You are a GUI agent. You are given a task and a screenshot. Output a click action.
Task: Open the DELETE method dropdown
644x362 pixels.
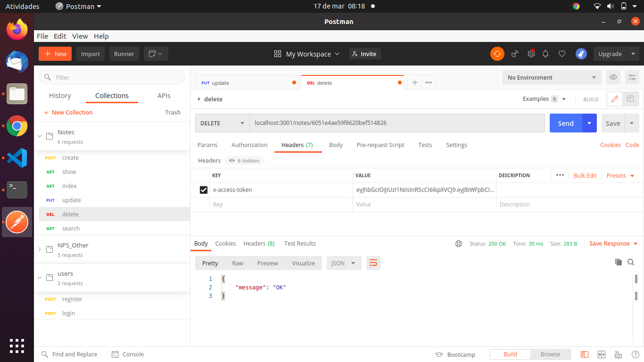223,123
